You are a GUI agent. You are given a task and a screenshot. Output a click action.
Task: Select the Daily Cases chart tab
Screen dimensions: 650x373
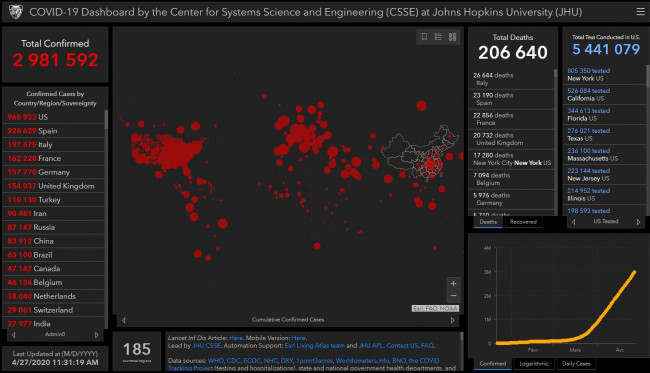point(576,363)
